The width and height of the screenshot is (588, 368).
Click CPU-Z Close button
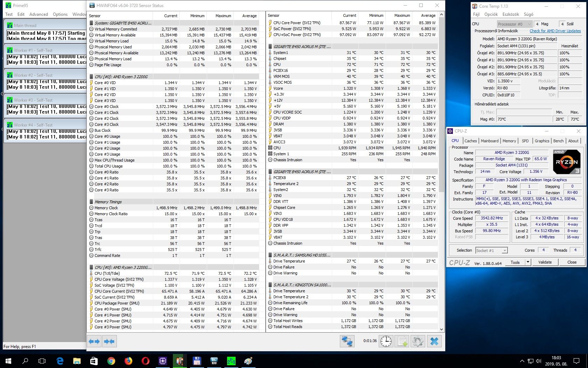pyautogui.click(x=572, y=262)
